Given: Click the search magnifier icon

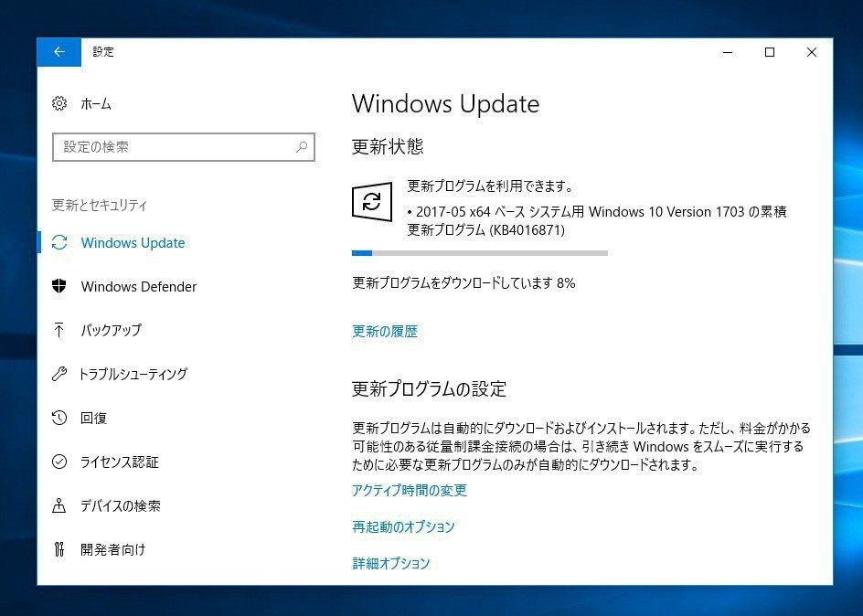Looking at the screenshot, I should (301, 147).
